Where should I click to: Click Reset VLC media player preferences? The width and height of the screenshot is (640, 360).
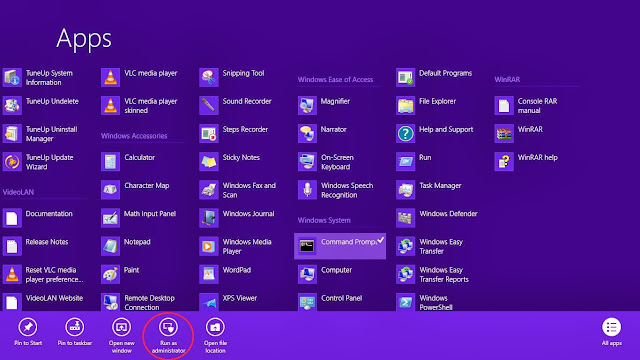(x=44, y=275)
